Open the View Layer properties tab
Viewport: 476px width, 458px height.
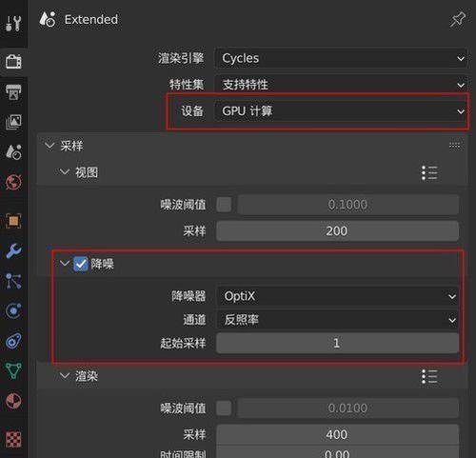click(x=13, y=122)
